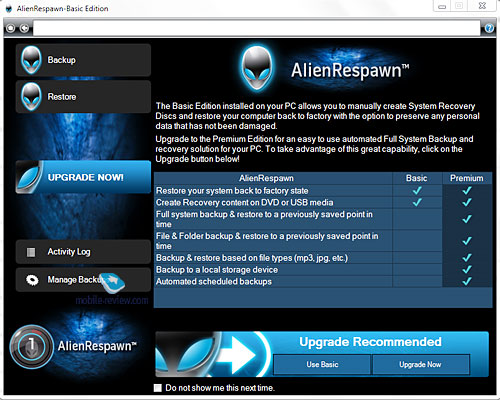Click Premium checkmark for factory state restore
Screen dimensions: 500x400
pyautogui.click(x=467, y=190)
